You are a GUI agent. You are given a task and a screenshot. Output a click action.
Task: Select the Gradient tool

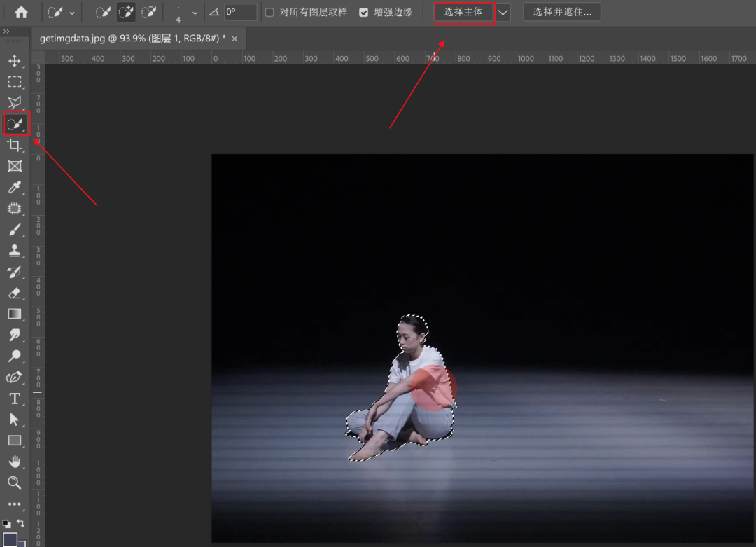tap(15, 314)
